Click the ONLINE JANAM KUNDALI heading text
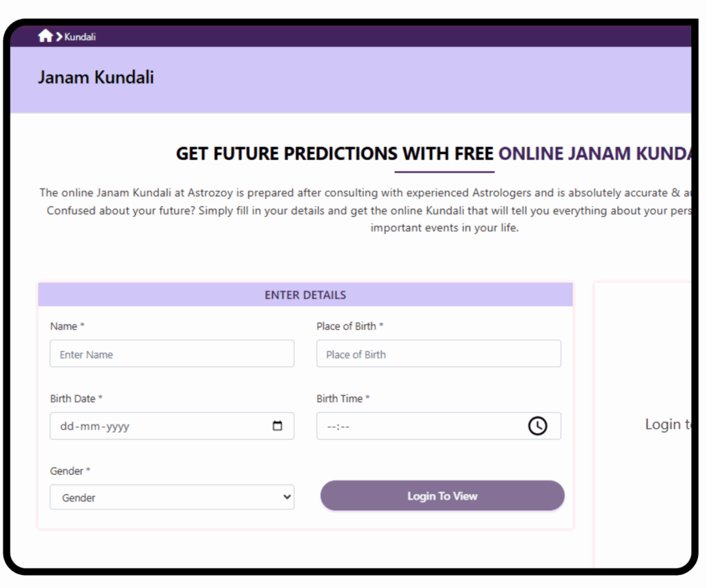Viewport: 707px width, 588px height. 594,154
